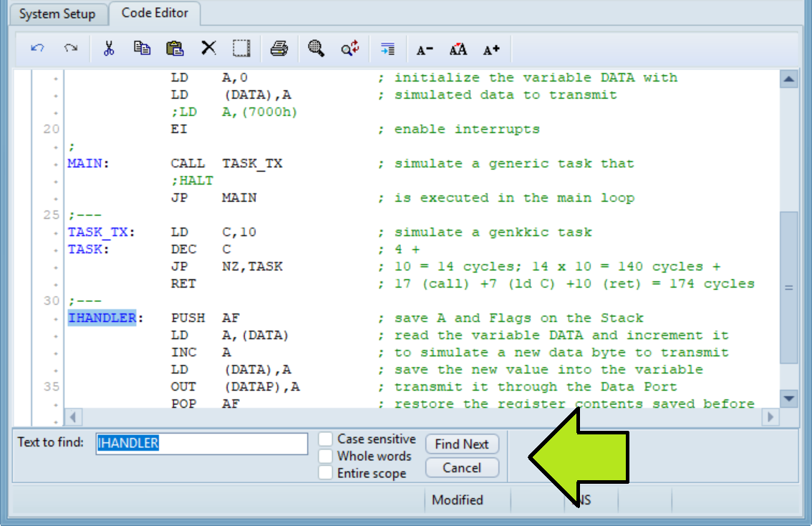Screen dimensions: 812x526
Task: Click the vertical scrollbar down arrow
Action: tap(788, 399)
